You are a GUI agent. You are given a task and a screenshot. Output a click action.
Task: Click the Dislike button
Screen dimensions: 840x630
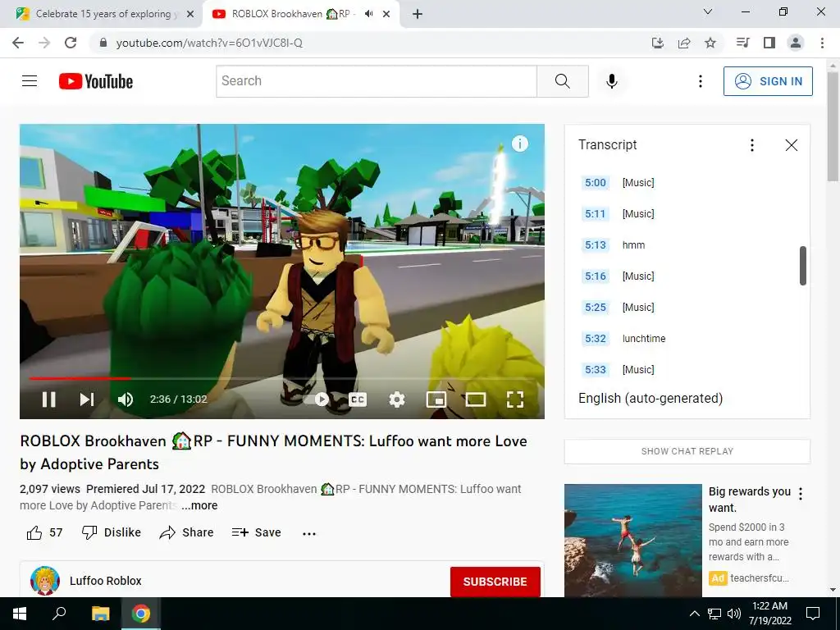tap(112, 532)
